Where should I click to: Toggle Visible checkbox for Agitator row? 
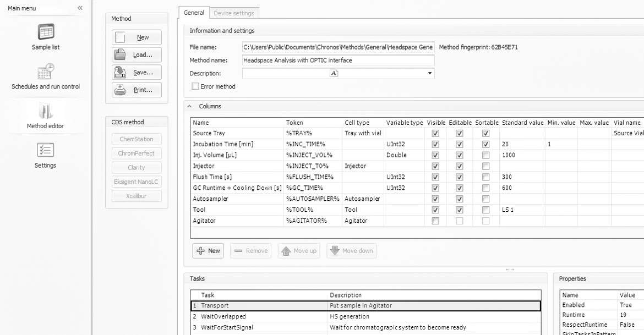[x=435, y=221]
